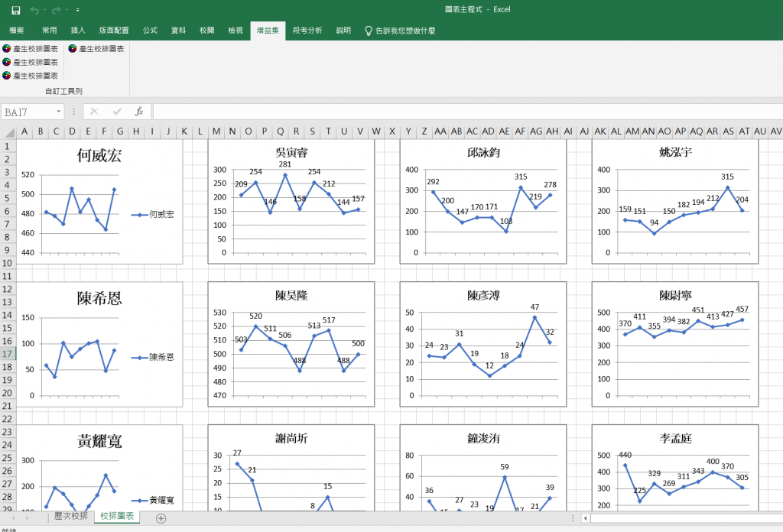Click the 47 data label in 陳彥溥 chart
This screenshot has height=532, width=783.
coord(534,307)
